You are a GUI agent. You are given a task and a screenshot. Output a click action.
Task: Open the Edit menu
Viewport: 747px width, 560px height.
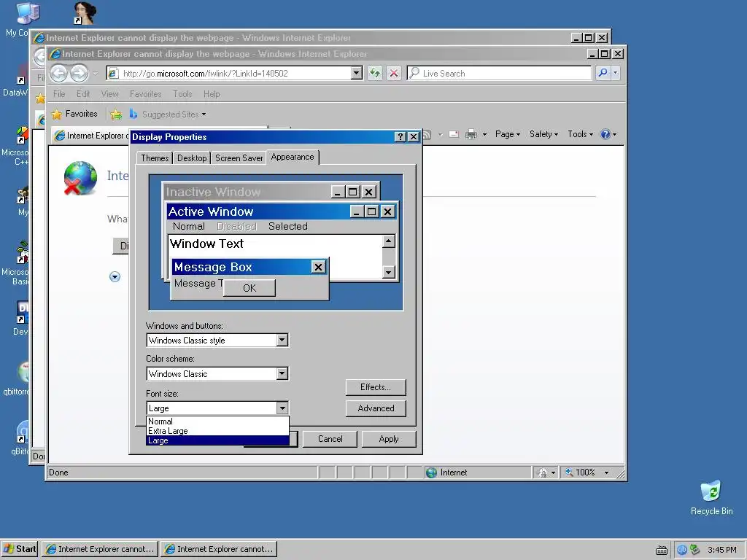click(83, 94)
